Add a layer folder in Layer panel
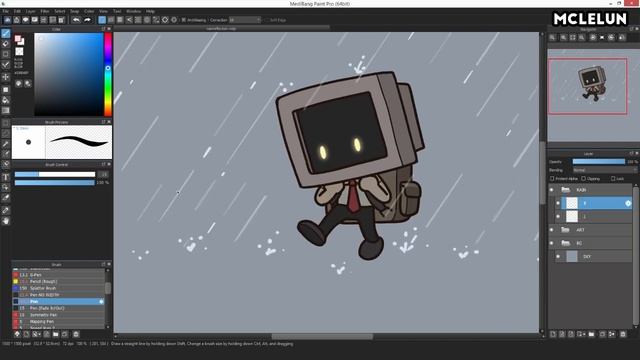The width and height of the screenshot is (640, 360). [591, 334]
